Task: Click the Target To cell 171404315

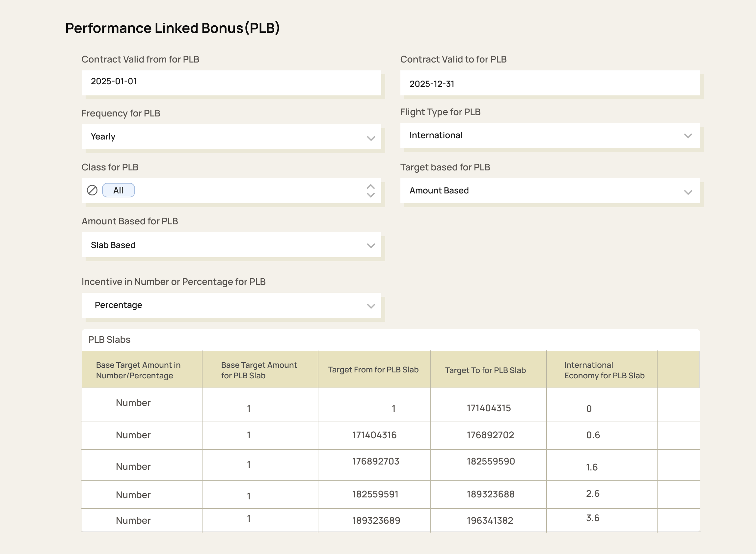Action: (489, 408)
